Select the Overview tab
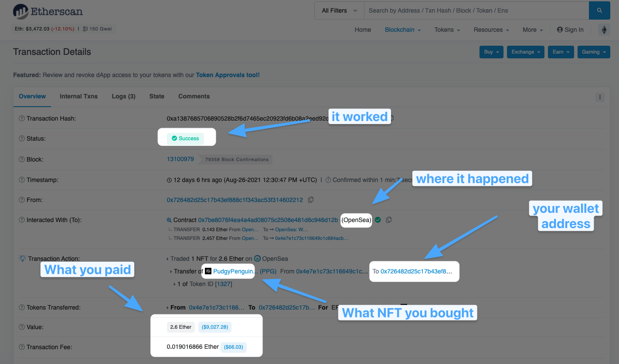 [x=32, y=96]
